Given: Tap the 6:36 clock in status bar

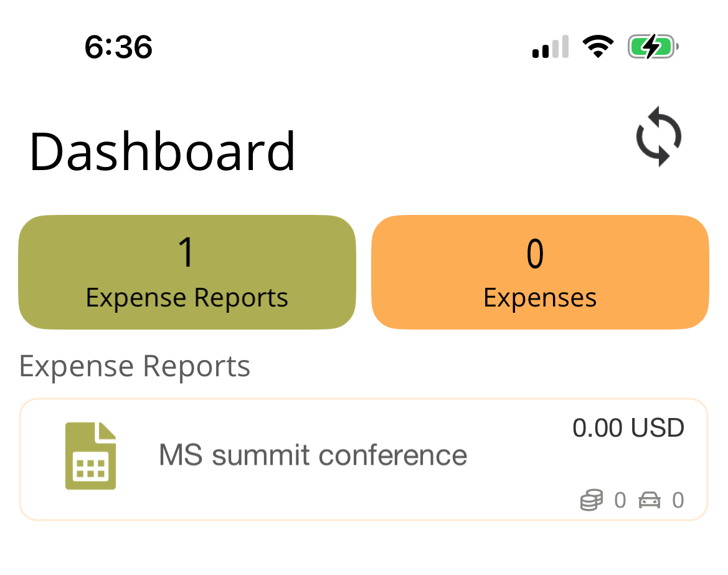Looking at the screenshot, I should coord(118,47).
